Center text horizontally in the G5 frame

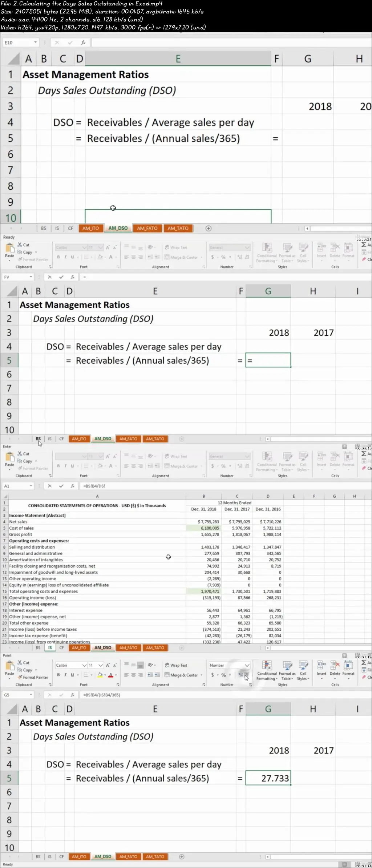(133, 675)
